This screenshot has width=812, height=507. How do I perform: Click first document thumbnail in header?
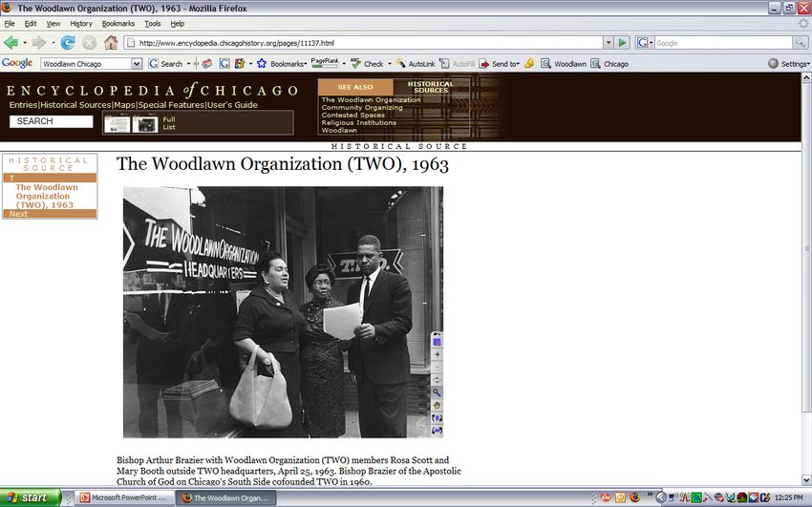pyautogui.click(x=118, y=124)
